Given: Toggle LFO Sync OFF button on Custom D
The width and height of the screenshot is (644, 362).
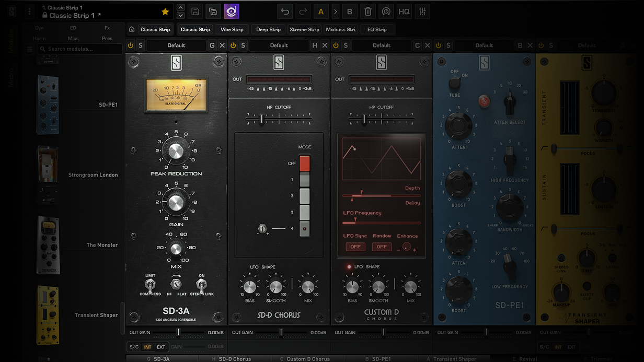Looking at the screenshot, I should click(x=355, y=247).
